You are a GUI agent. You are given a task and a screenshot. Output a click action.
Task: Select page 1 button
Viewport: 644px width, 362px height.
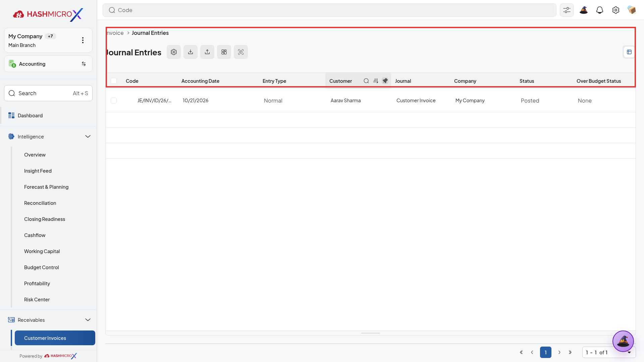546,352
